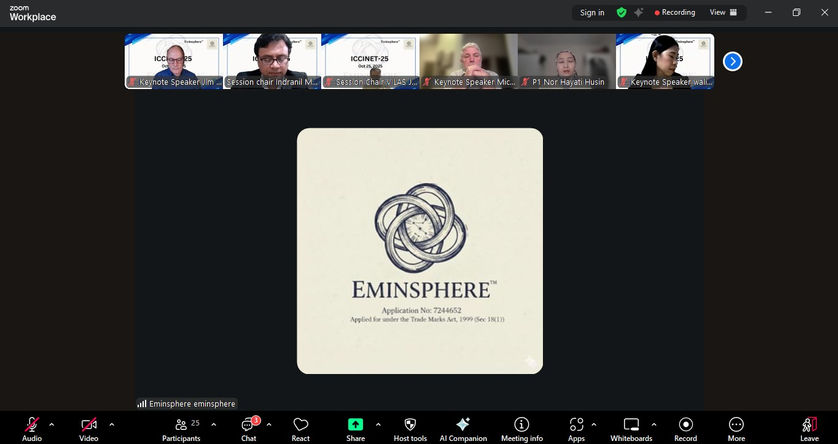Screen dimensions: 838x444
Task: Expand the arrow next to Share
Action: coord(378,425)
